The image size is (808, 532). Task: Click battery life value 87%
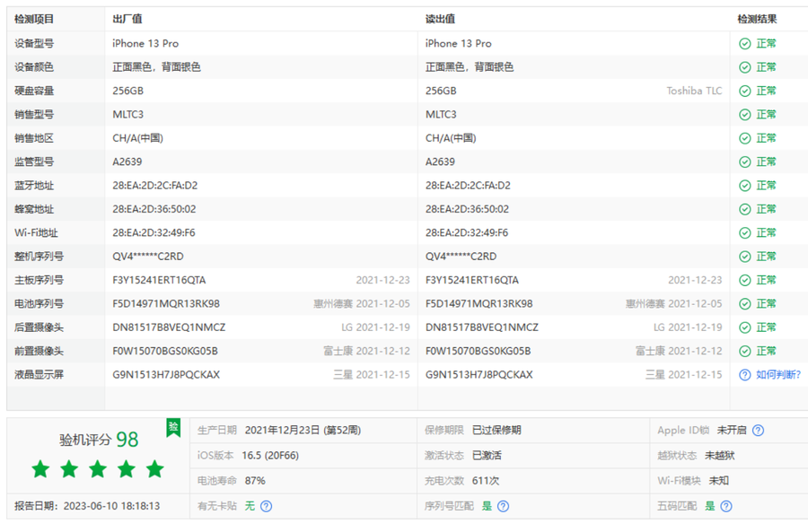pos(255,482)
